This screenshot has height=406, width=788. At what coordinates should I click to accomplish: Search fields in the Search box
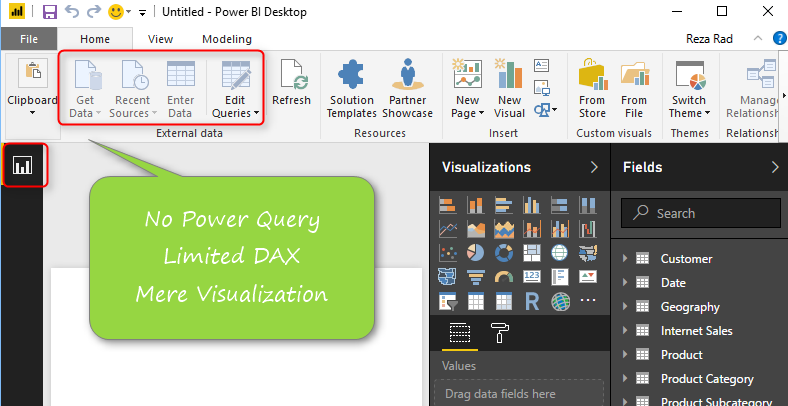click(x=701, y=213)
